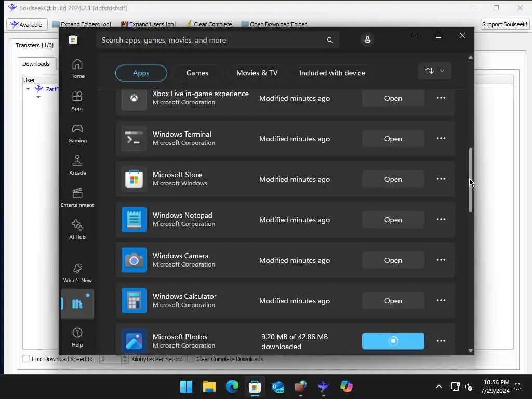Screen dimensions: 532x399
Task: Click the search magnifier icon
Action: point(330,40)
